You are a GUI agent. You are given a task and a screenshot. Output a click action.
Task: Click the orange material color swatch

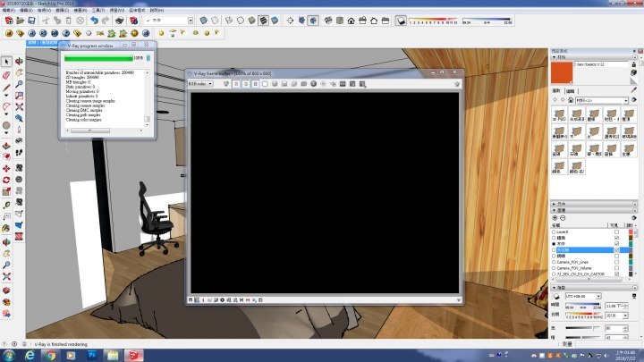click(x=562, y=72)
